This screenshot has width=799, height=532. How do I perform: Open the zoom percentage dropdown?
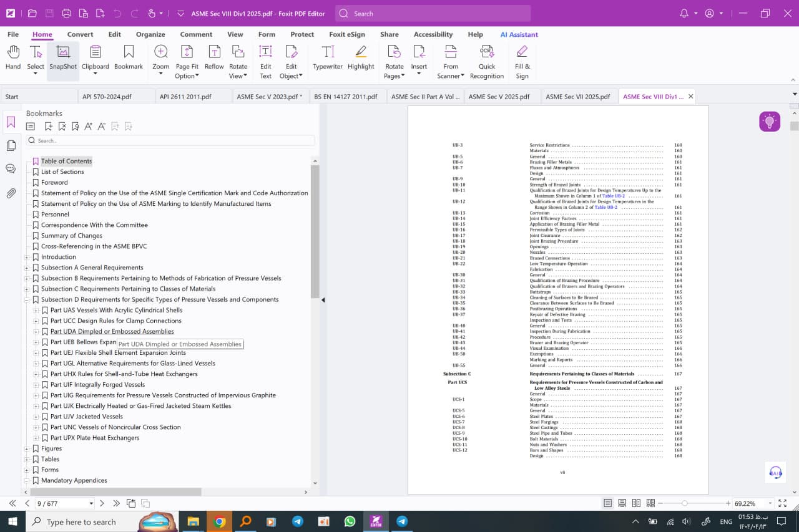point(770,503)
